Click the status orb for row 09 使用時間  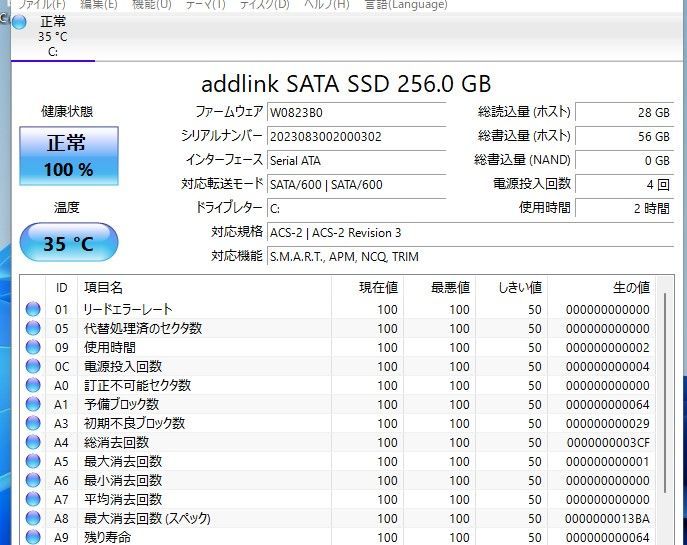(x=33, y=347)
